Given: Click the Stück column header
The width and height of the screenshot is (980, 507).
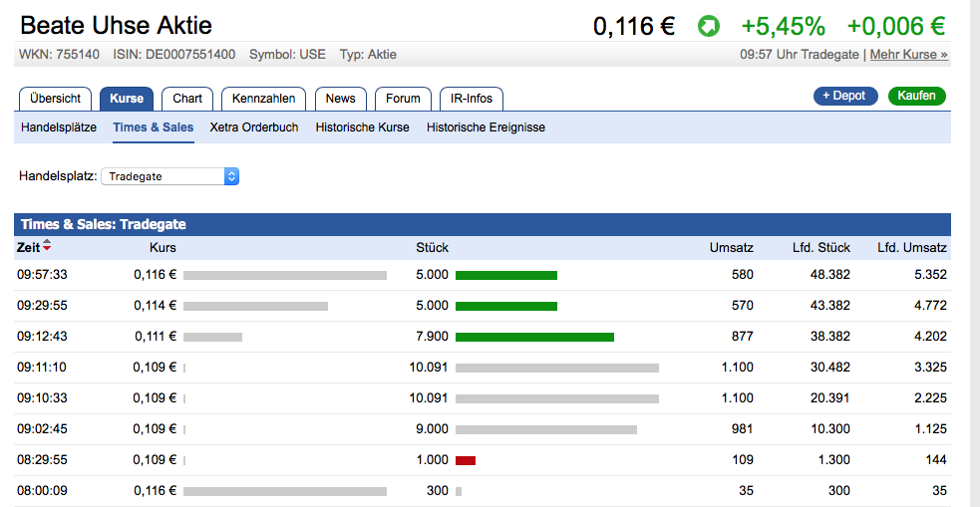Looking at the screenshot, I should tap(433, 247).
